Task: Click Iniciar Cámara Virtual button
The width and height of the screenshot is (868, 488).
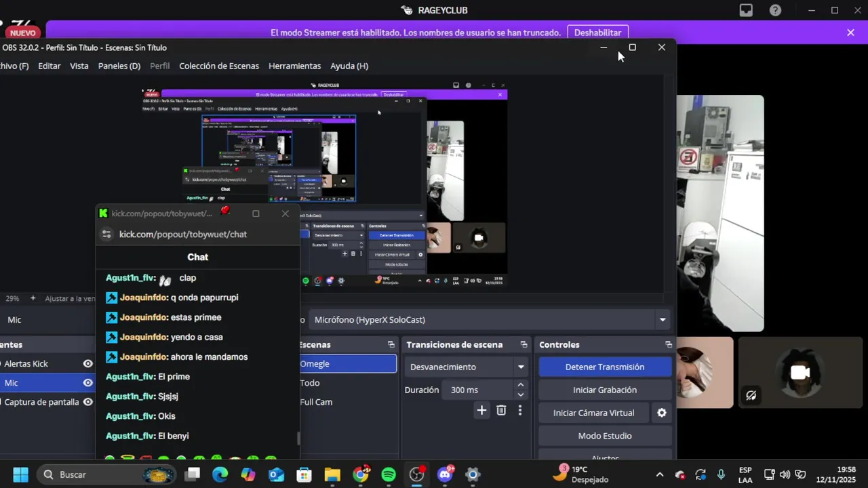Action: coord(594,413)
